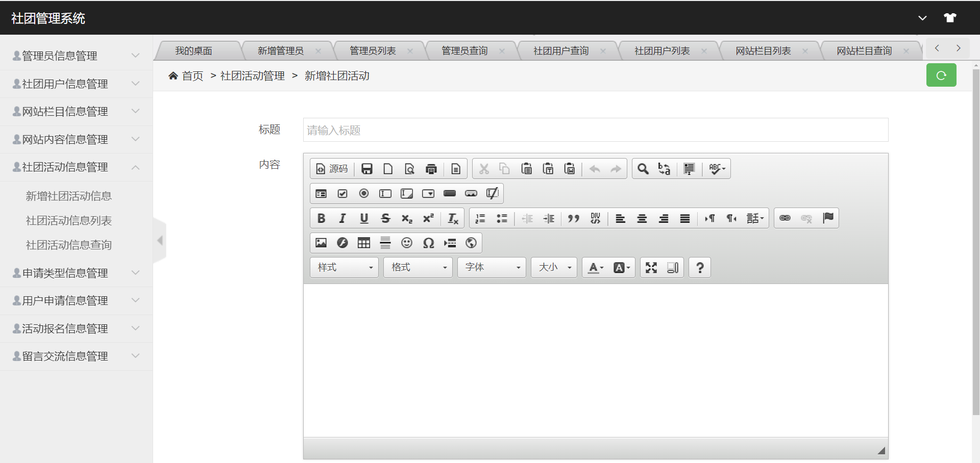Toggle italic formatting
Screen dimensions: 980x463
[x=342, y=218]
